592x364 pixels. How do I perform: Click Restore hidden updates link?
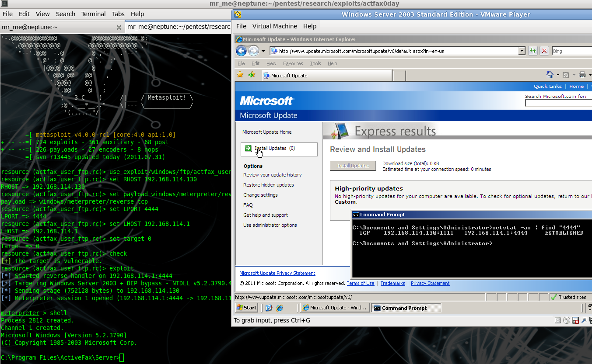click(x=269, y=185)
